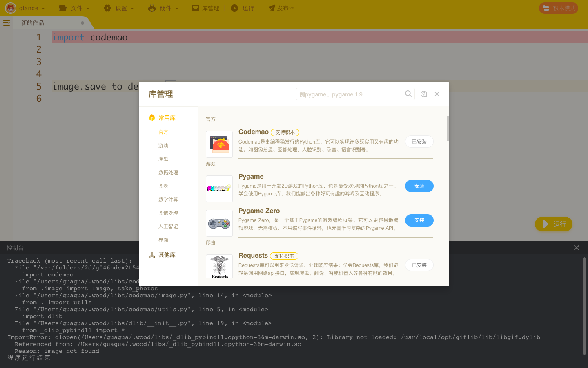Image resolution: width=588 pixels, height=368 pixels.
Task: Click 已安装 button for Requests
Action: coord(419,265)
